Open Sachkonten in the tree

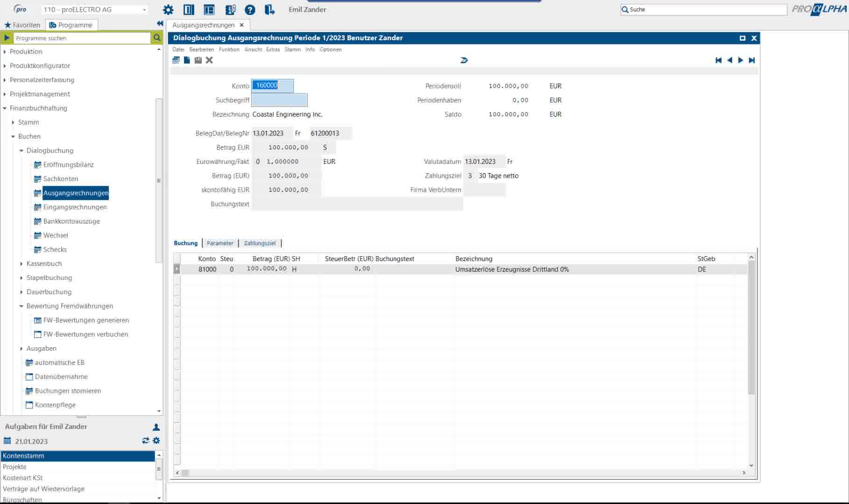(61, 179)
